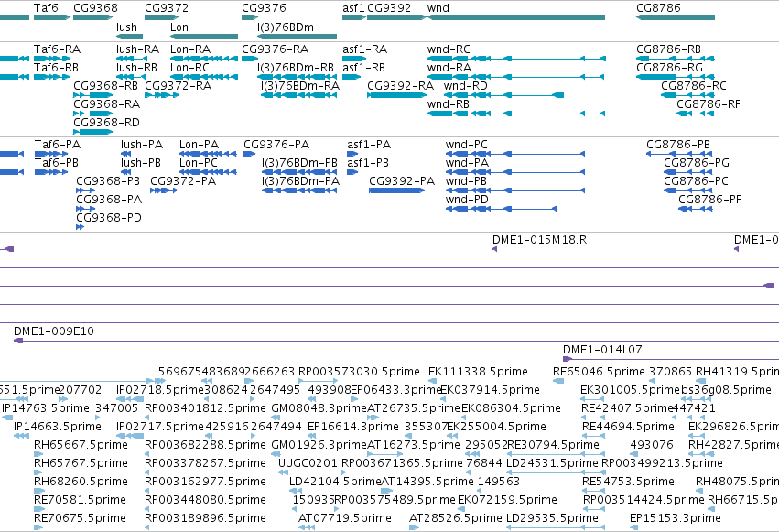This screenshot has width=779, height=532.
Task: Open EST EP15153.3prime
Action: (x=676, y=518)
